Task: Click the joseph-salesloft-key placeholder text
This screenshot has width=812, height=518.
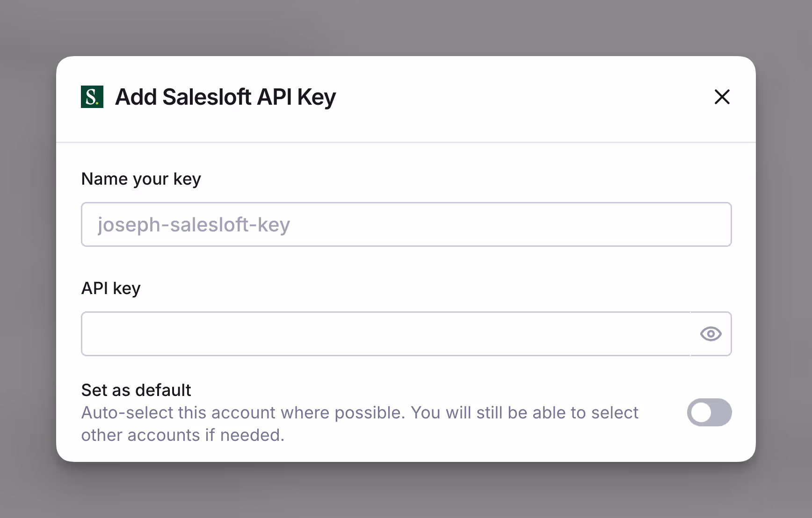Action: pos(194,225)
